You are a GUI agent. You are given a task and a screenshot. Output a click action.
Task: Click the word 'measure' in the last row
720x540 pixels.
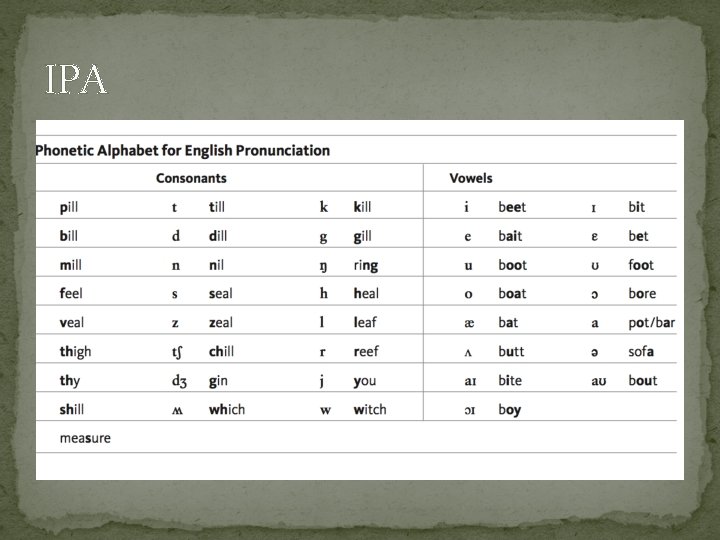point(85,438)
